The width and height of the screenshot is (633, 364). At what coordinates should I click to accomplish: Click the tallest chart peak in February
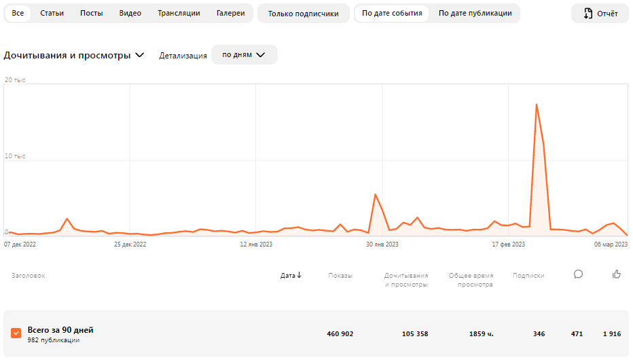537,105
